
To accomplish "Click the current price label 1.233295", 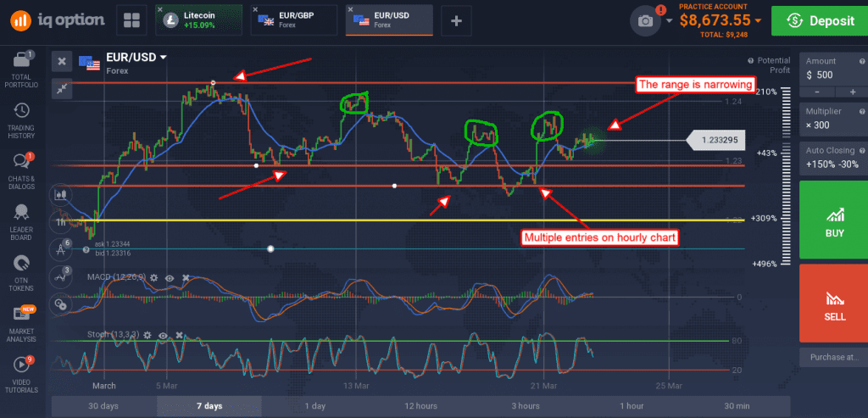I will (716, 141).
